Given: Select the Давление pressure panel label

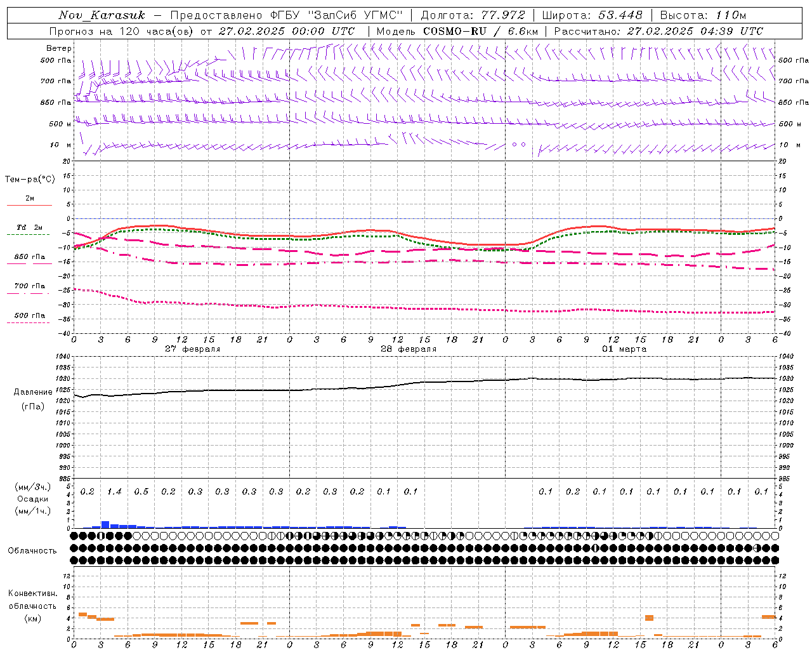Looking at the screenshot, I should [33, 392].
